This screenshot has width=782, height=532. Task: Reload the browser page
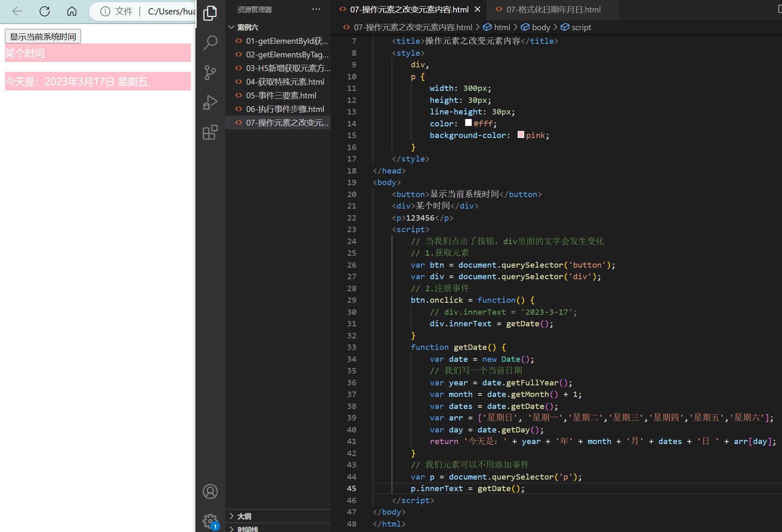[45, 11]
